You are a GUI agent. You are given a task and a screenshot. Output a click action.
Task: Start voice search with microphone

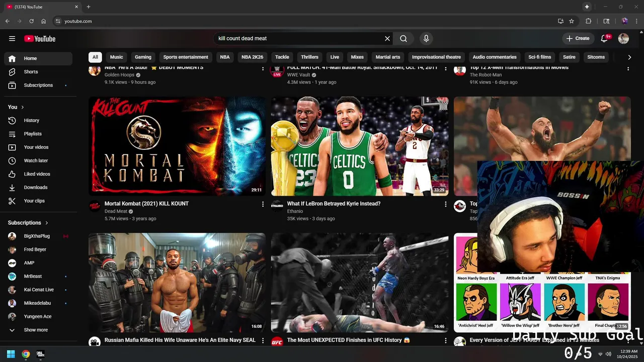[426, 39]
